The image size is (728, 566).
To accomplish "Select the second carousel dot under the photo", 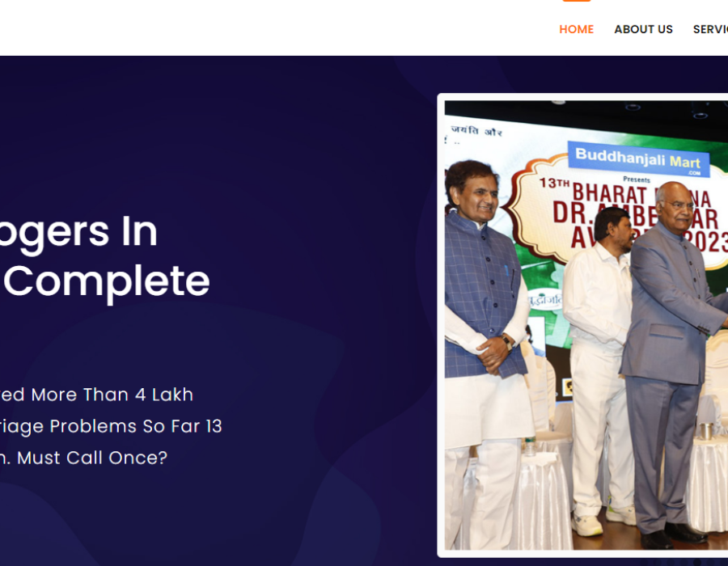I will 658,563.
